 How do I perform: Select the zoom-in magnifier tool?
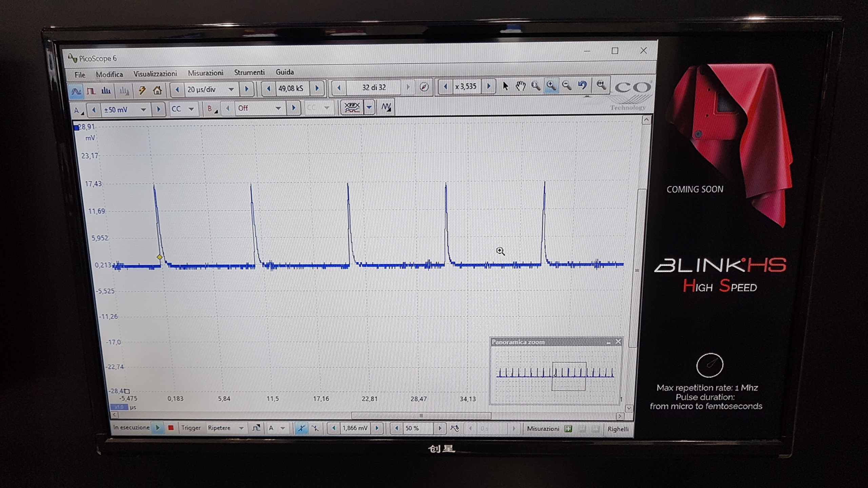(551, 85)
